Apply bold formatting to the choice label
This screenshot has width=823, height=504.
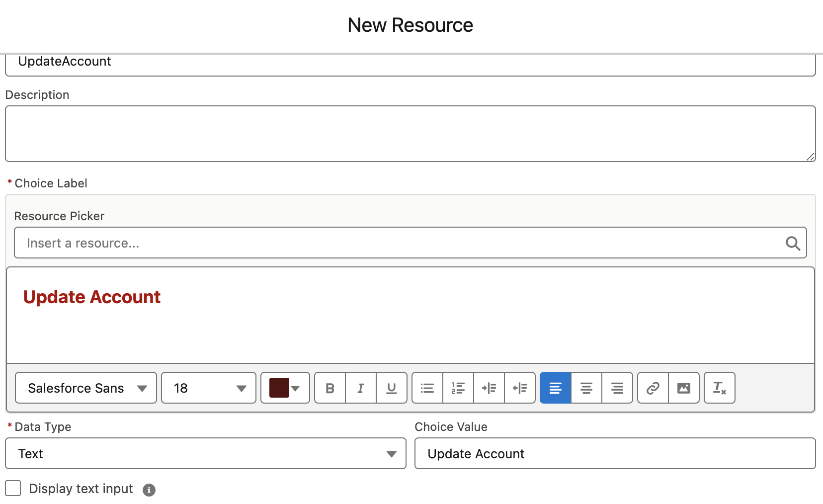(329, 388)
